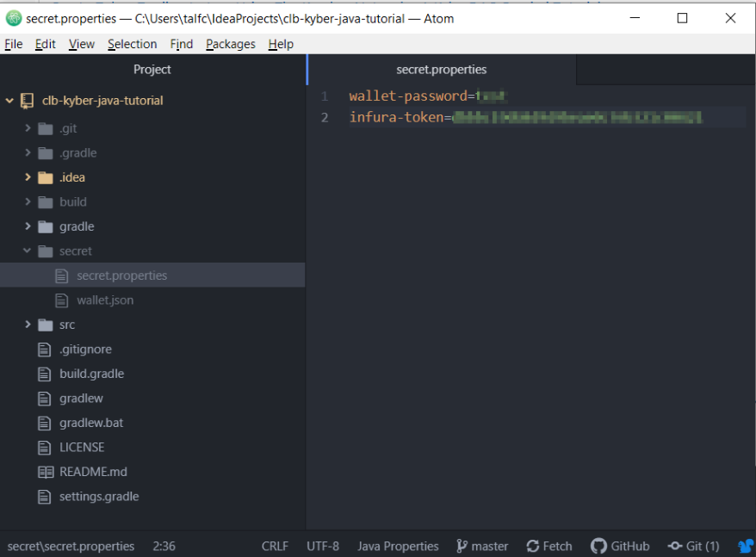Click the README.md book icon
Screen dimensions: 756x557
click(x=45, y=472)
